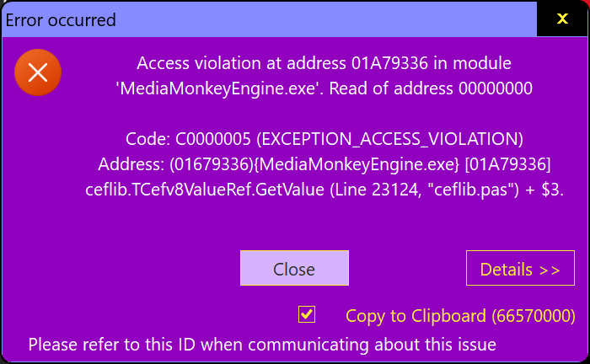Click the Access violation message line
This screenshot has height=364, width=590.
pyautogui.click(x=324, y=63)
